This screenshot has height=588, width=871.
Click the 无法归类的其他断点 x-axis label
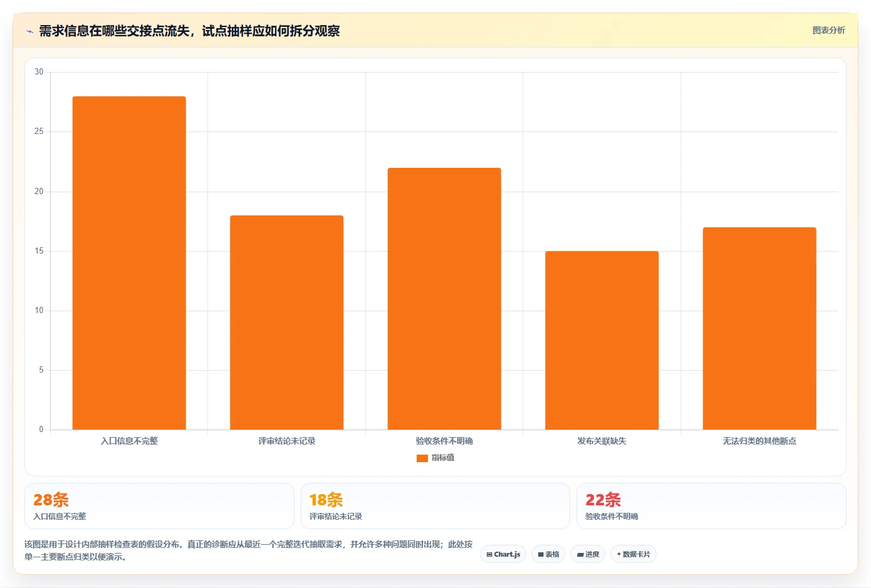pyautogui.click(x=759, y=441)
